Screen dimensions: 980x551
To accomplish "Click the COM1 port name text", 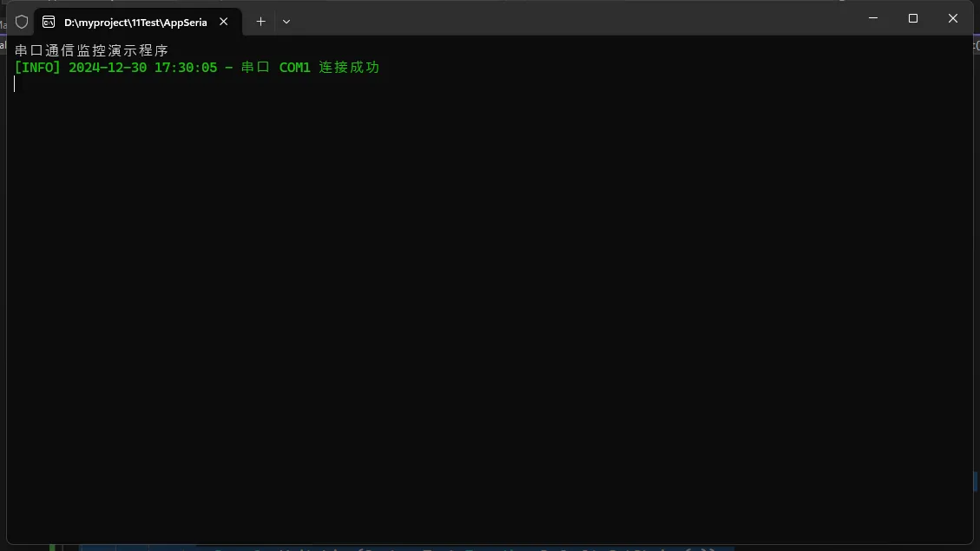I will (294, 68).
